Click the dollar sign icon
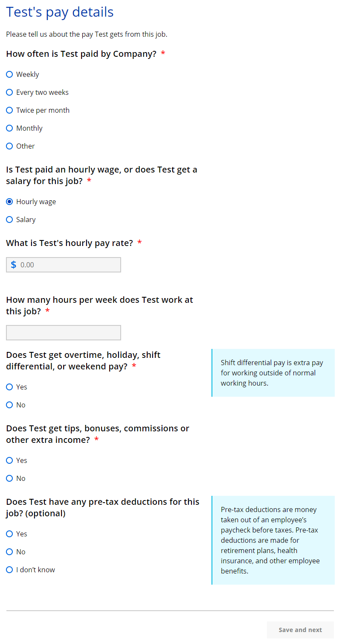342x644 pixels. (x=14, y=265)
